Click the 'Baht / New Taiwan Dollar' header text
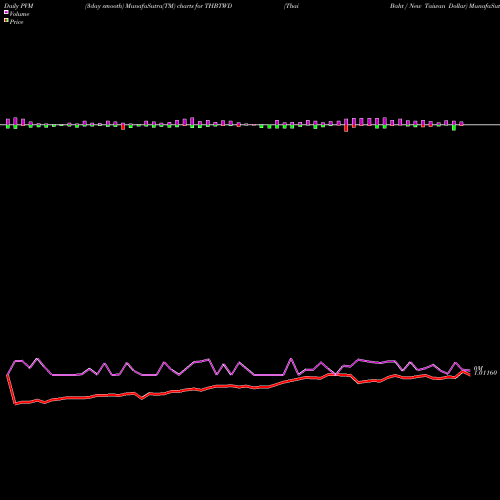 tap(428, 6)
